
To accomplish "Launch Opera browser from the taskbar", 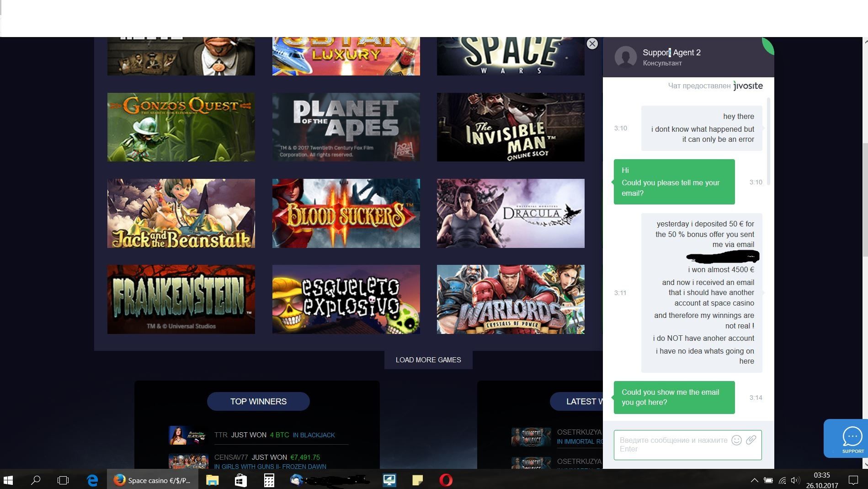I will [x=446, y=480].
